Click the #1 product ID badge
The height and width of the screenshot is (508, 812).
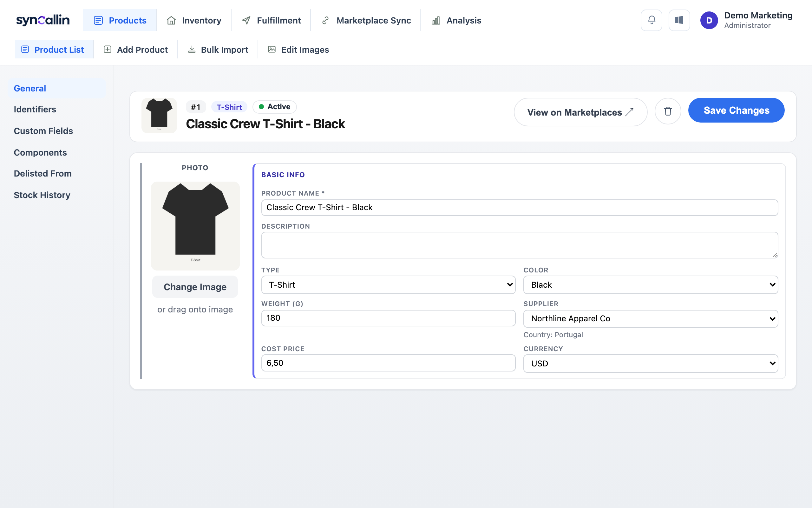tap(196, 107)
